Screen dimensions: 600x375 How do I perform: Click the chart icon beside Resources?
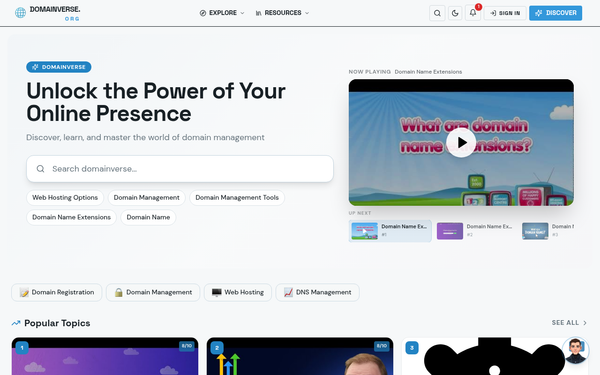click(x=259, y=13)
